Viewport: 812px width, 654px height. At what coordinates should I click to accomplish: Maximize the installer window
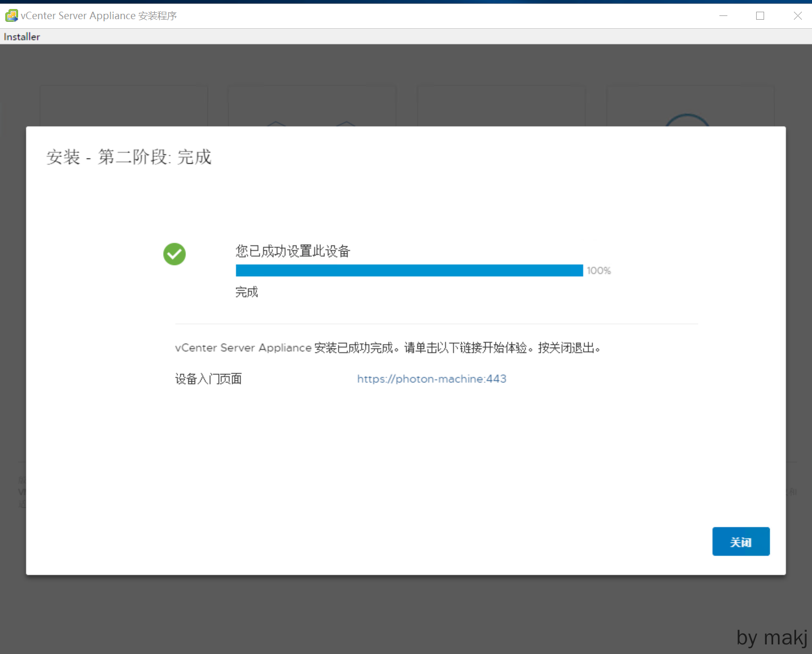click(760, 16)
